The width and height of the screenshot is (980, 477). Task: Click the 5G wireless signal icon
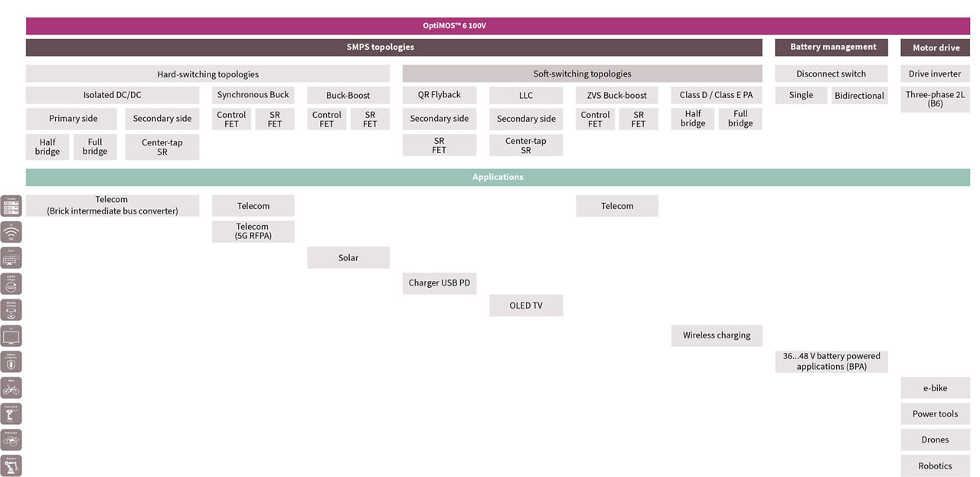tap(11, 232)
